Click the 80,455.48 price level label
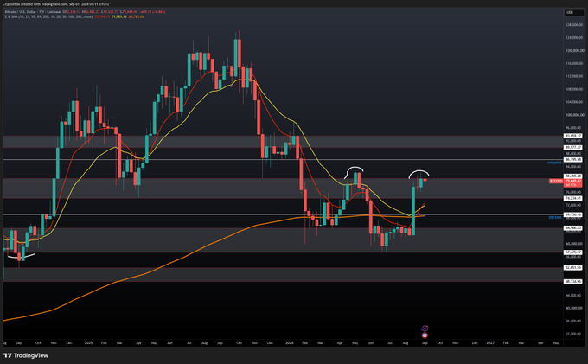Viewport: 588px width, 364px height. tap(573, 176)
